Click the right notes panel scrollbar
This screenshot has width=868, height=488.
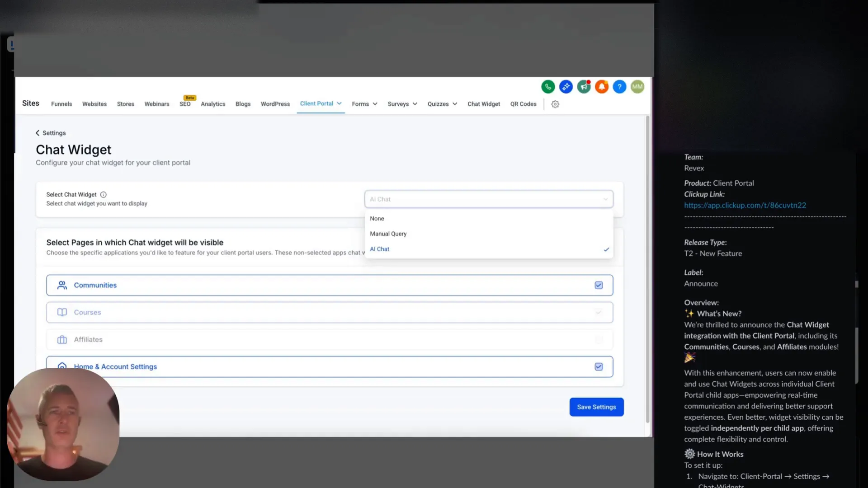tap(857, 356)
